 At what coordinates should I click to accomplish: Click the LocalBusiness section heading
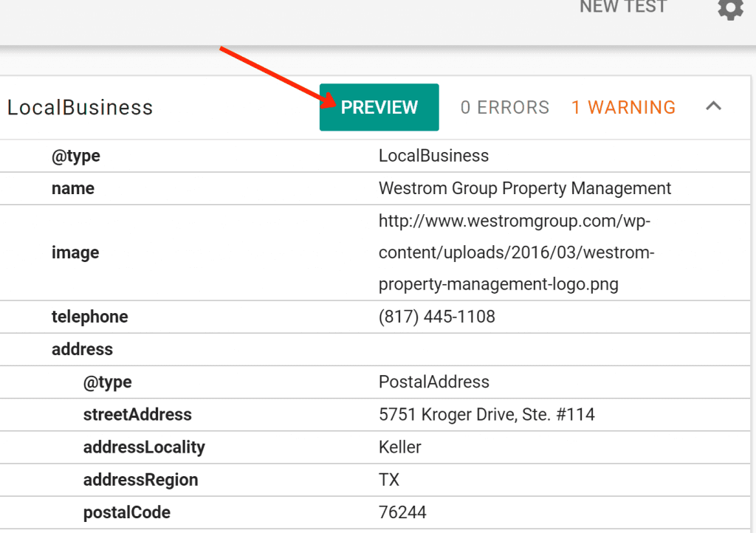pos(80,108)
